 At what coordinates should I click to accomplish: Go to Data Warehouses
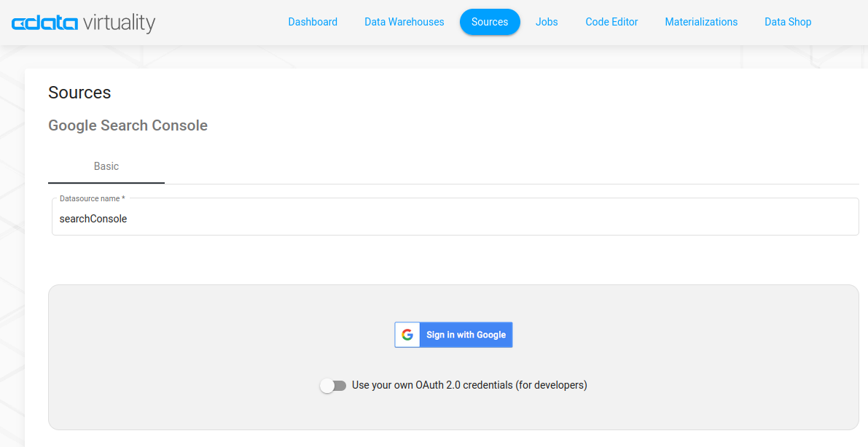[404, 22]
